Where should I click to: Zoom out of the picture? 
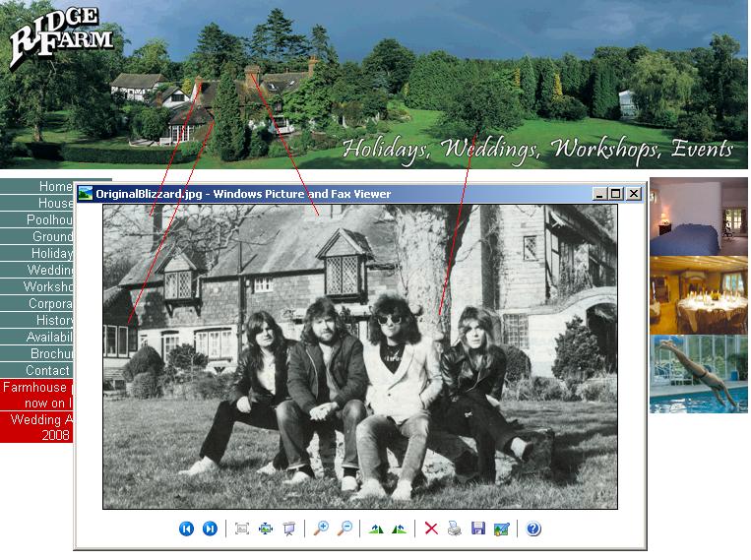click(x=344, y=529)
